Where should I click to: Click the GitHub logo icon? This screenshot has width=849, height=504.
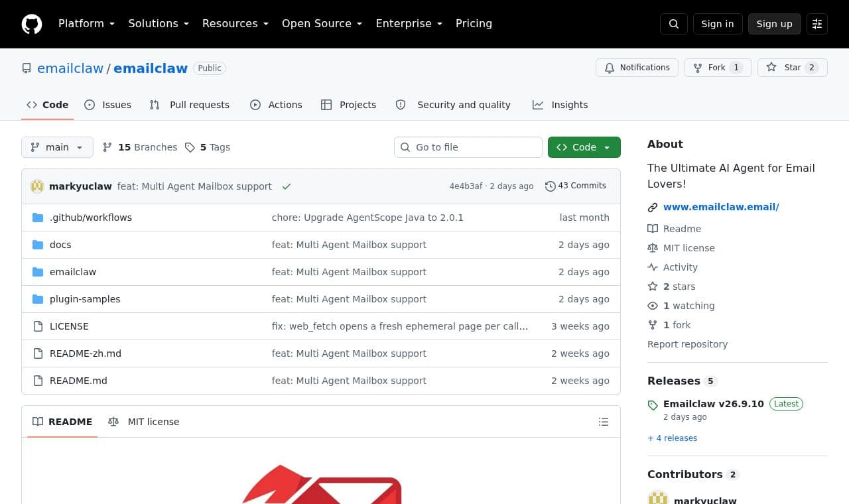coord(32,24)
